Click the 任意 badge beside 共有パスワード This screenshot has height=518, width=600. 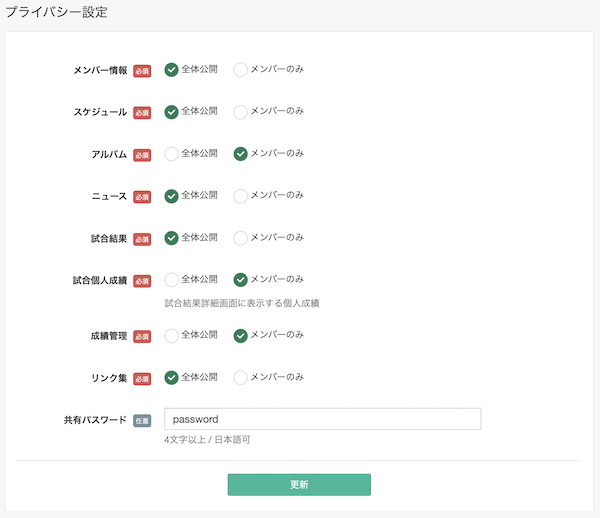(x=142, y=421)
